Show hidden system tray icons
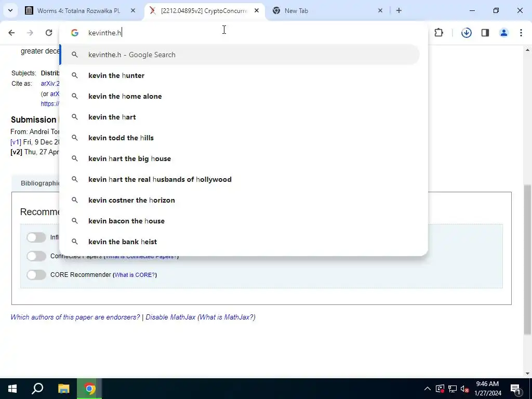The image size is (532, 399). (428, 389)
